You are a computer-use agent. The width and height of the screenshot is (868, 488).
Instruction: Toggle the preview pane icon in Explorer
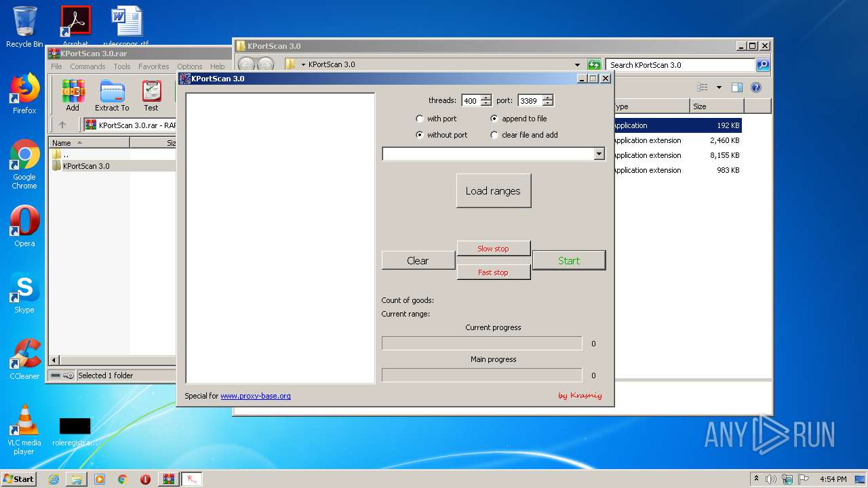point(737,87)
